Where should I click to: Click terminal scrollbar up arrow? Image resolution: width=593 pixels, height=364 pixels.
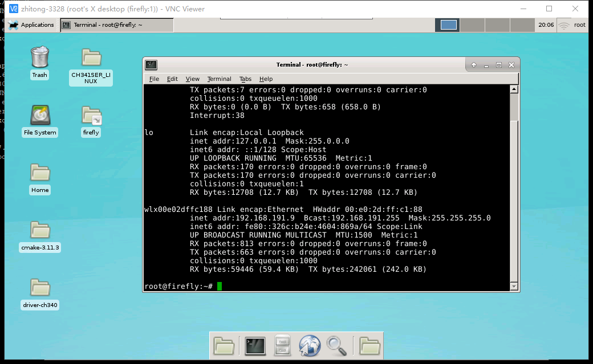point(514,89)
